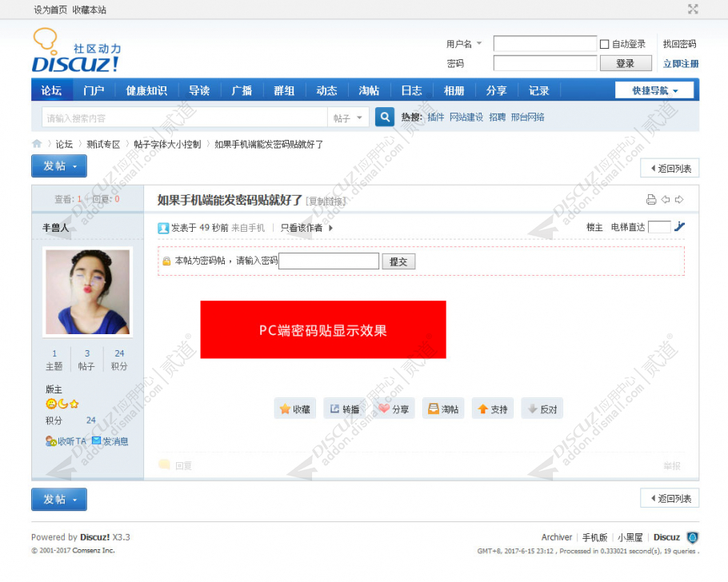Focus the login password input field
This screenshot has height=582, width=728.
(545, 63)
